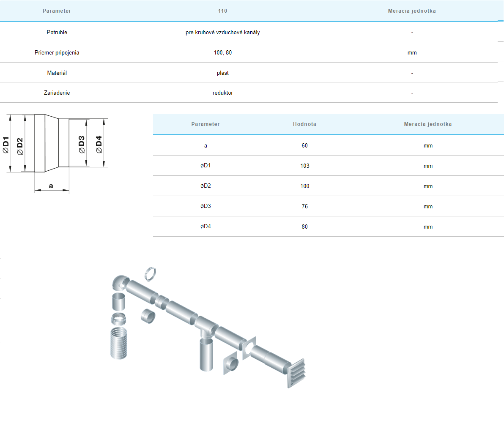
Task: Click the 'reduktor' value cell
Action: point(222,93)
